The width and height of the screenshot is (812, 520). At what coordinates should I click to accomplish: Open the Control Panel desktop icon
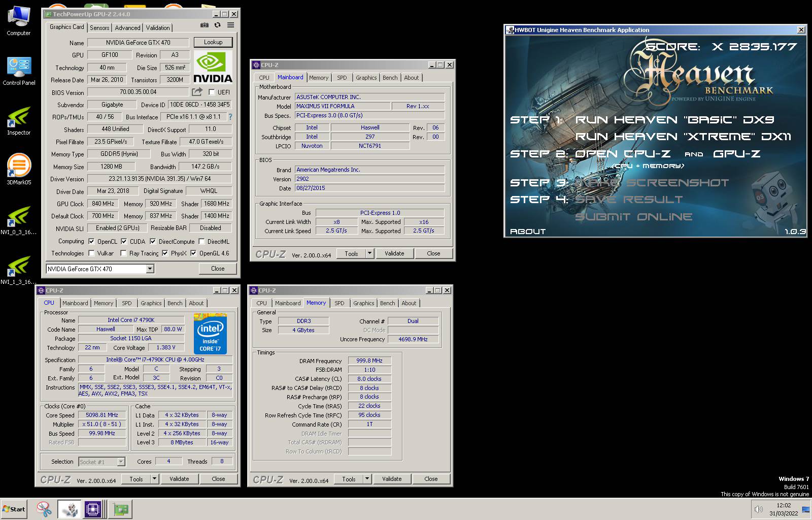[19, 70]
